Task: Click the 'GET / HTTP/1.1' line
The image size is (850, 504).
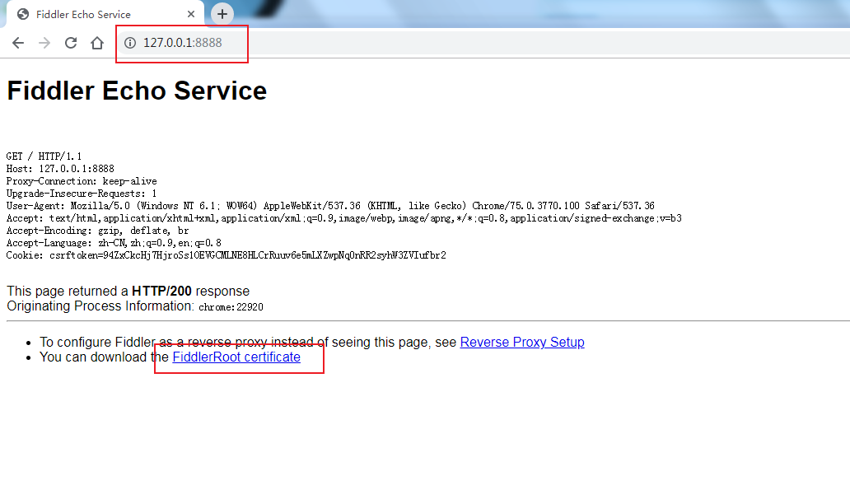Action: point(44,156)
